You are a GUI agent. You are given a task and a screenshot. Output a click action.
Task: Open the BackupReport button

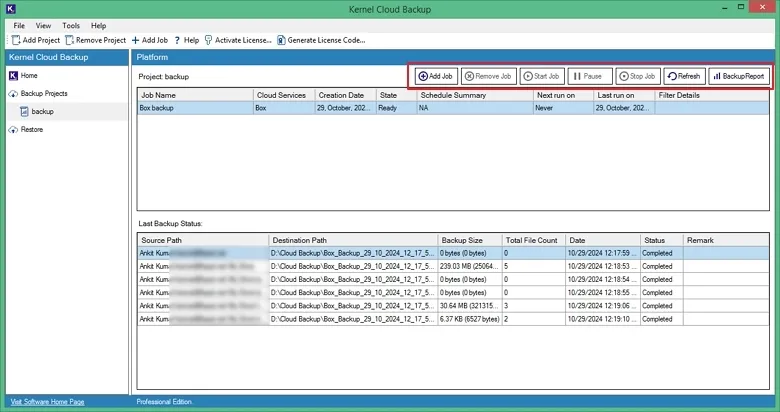click(739, 76)
